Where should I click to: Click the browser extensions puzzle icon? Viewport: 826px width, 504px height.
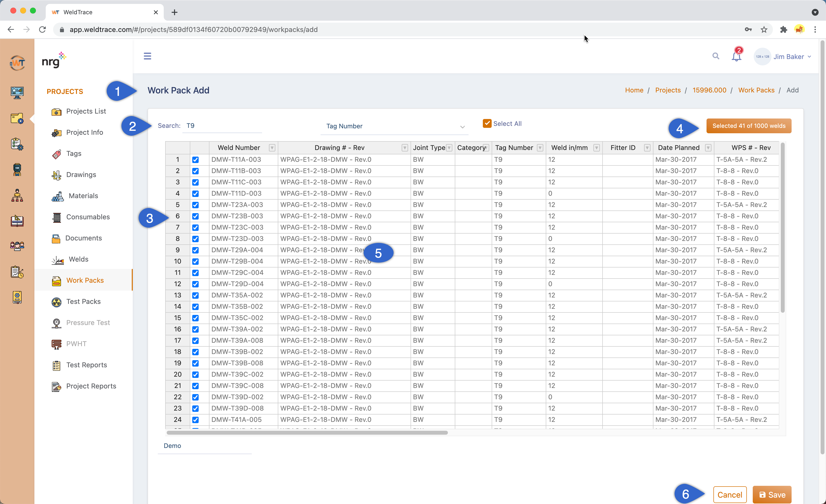click(x=783, y=30)
